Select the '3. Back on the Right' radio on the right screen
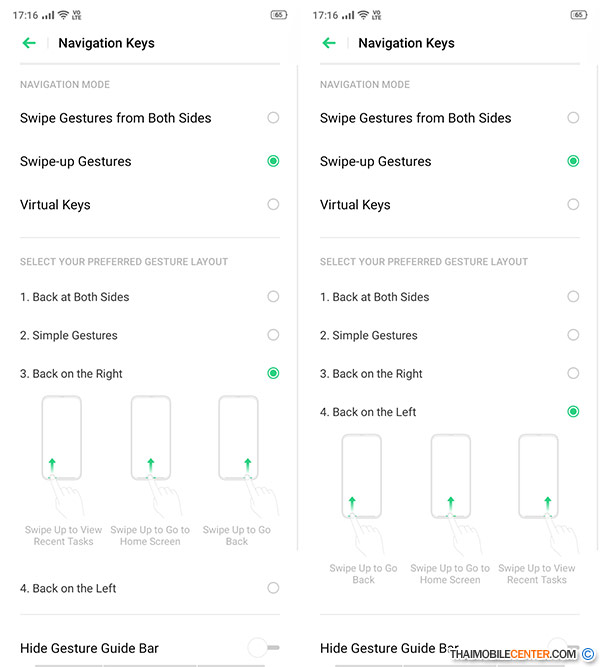Screen dimensions: 600x667 point(573,373)
